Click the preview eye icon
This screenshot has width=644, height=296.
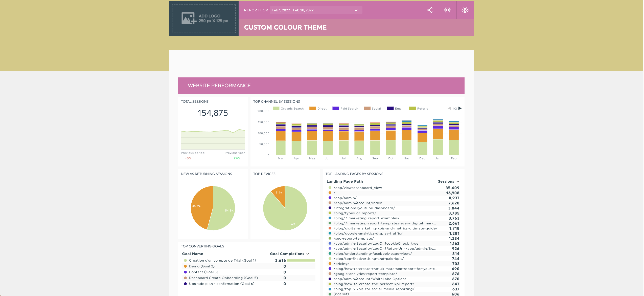tap(465, 10)
